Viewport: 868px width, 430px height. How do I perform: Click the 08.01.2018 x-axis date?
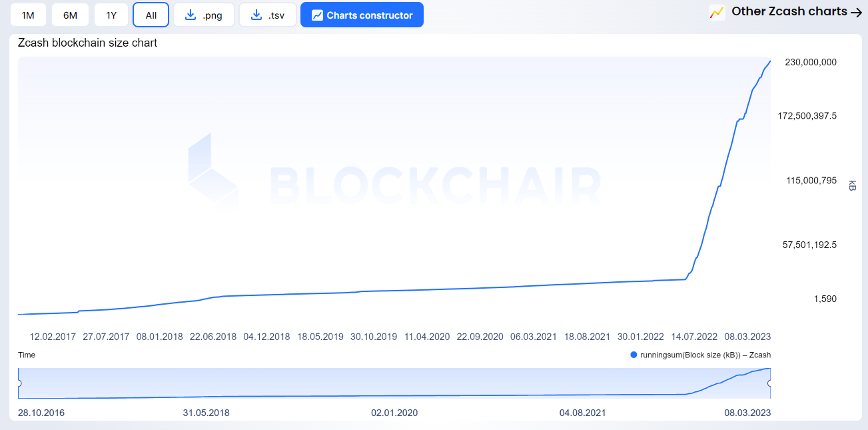click(x=160, y=337)
